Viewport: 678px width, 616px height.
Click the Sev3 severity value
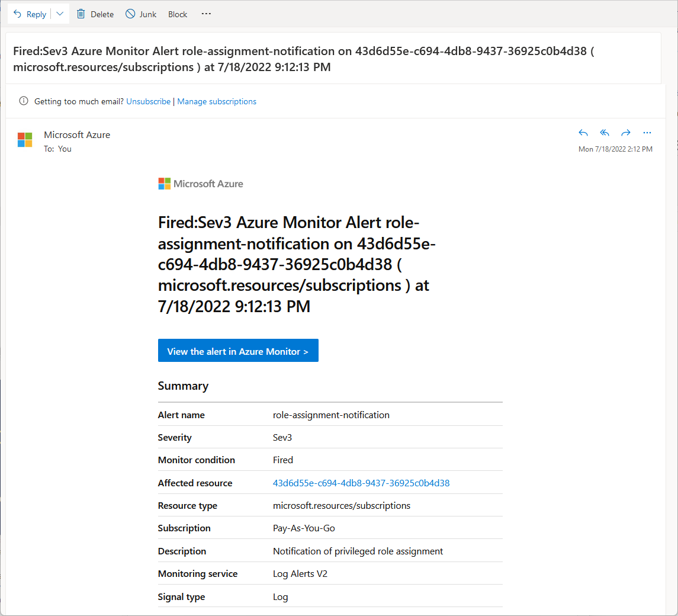point(282,437)
